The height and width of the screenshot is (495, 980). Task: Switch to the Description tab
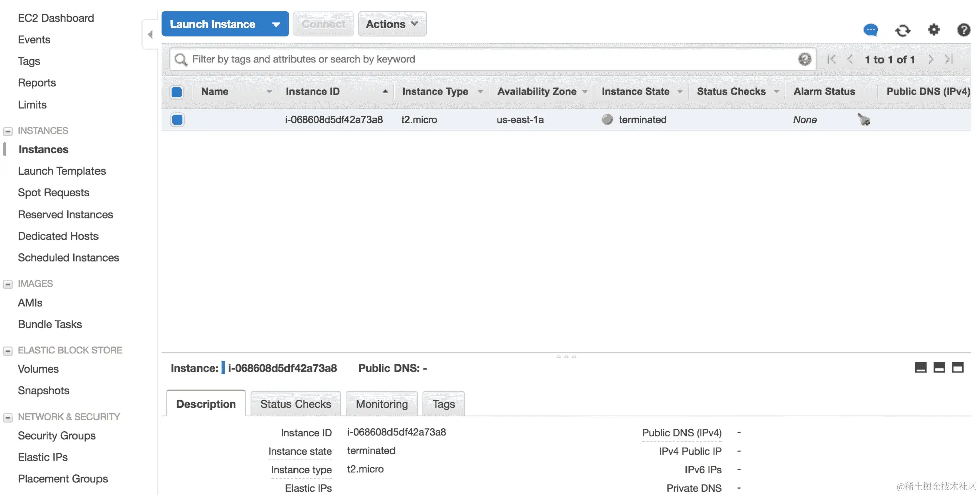click(206, 404)
